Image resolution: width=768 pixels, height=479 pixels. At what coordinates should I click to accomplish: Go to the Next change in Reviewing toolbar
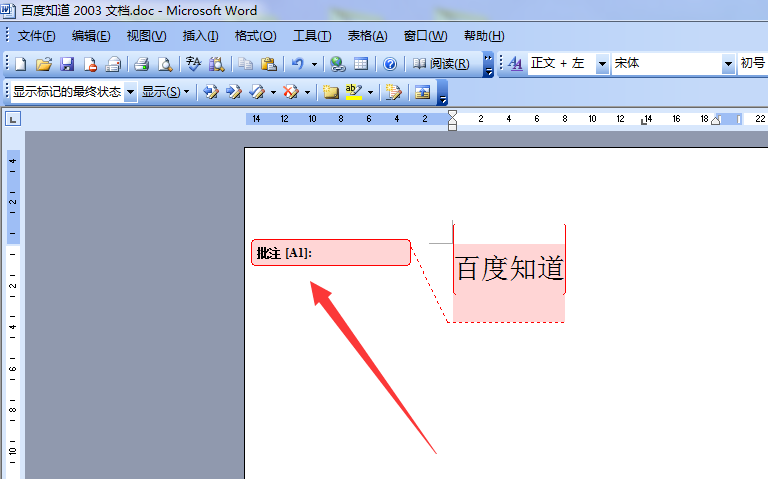[x=234, y=92]
